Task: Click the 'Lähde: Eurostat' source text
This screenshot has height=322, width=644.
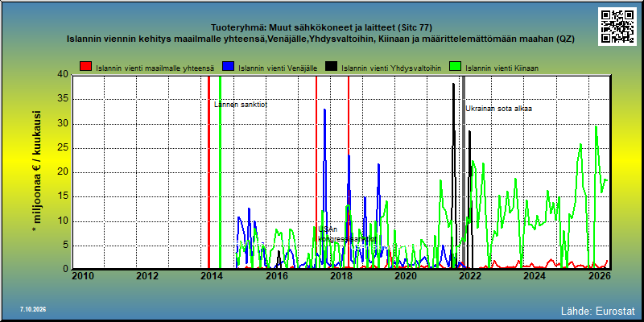Action: click(x=597, y=310)
